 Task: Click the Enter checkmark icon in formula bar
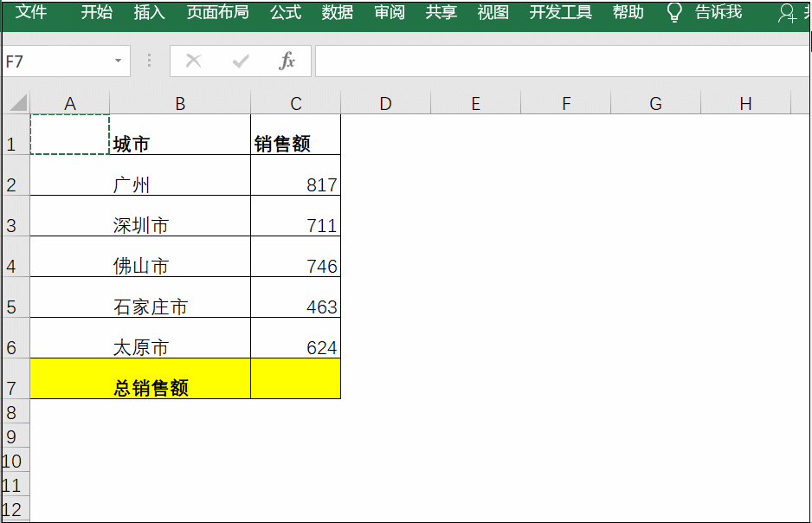[x=241, y=61]
